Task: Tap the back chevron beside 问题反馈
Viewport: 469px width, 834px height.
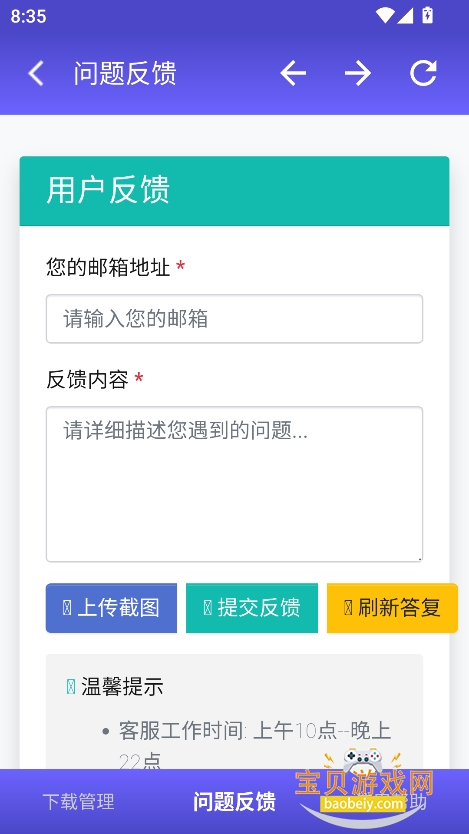Action: 36,73
